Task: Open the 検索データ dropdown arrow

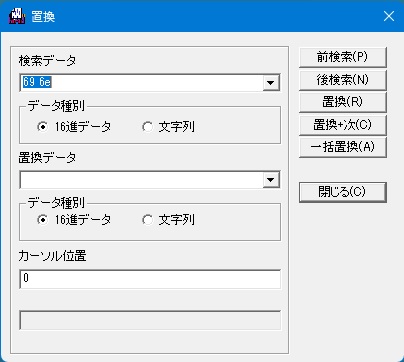Action: pos(271,82)
